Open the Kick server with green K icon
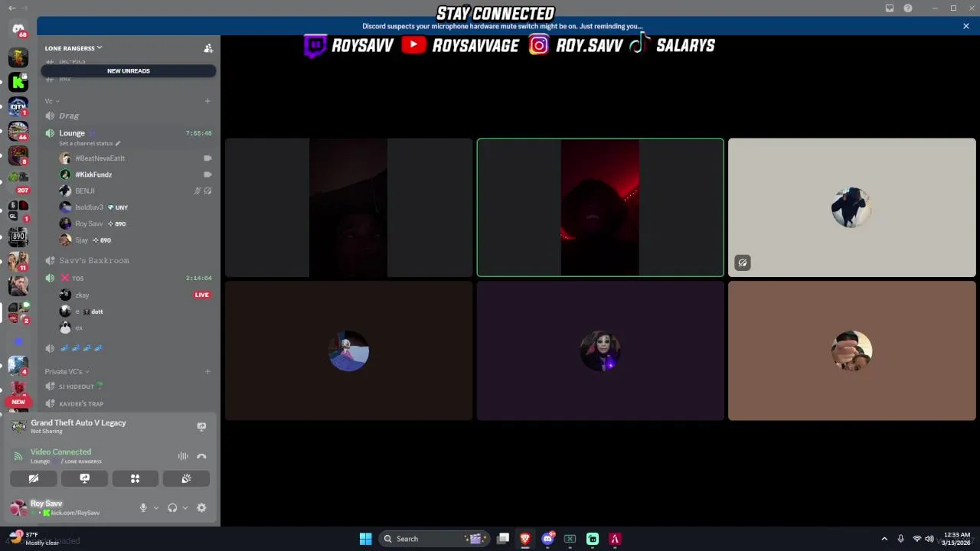The image size is (980, 551). (x=18, y=82)
